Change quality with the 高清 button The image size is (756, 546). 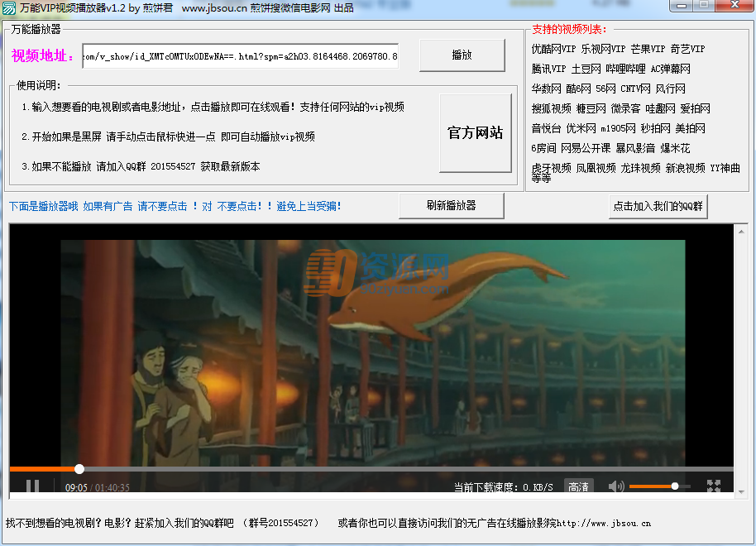(x=578, y=486)
